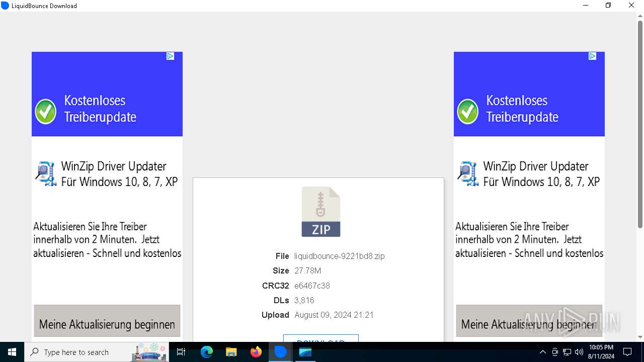Click the active blue LiquidBounce taskbar icon
Screen dimensions: 644x362
coord(280,352)
